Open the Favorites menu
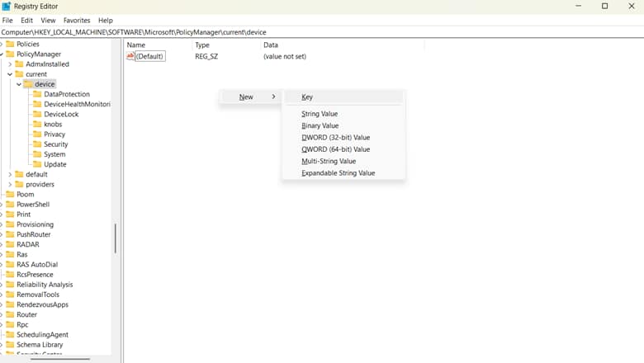644x363 pixels. (77, 20)
